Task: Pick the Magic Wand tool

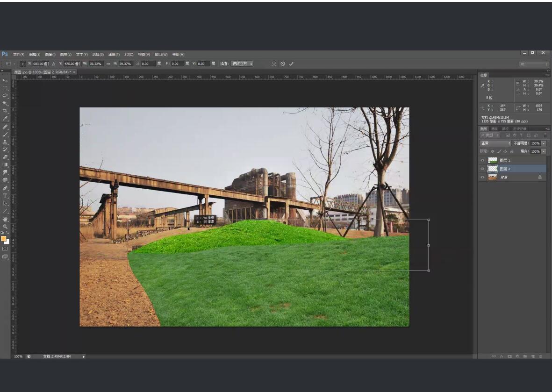Action: (x=5, y=103)
